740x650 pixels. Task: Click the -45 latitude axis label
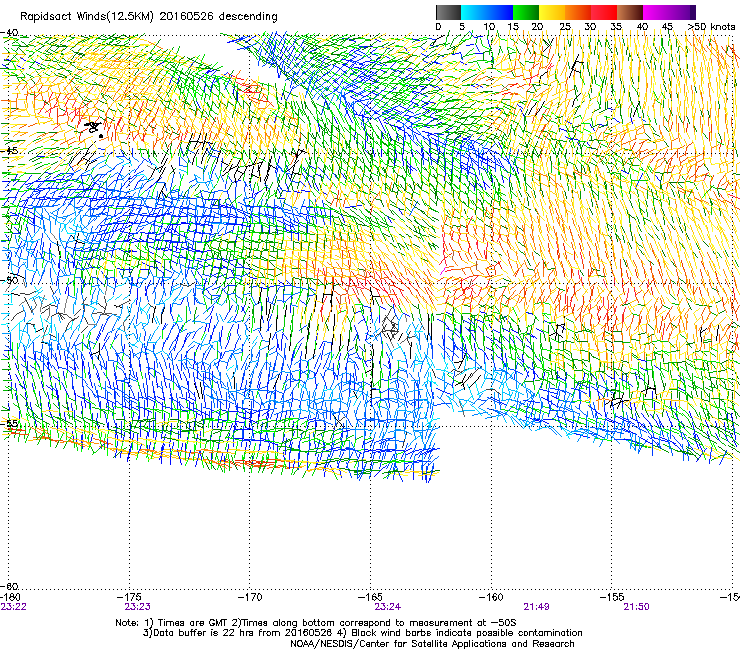tap(9, 151)
